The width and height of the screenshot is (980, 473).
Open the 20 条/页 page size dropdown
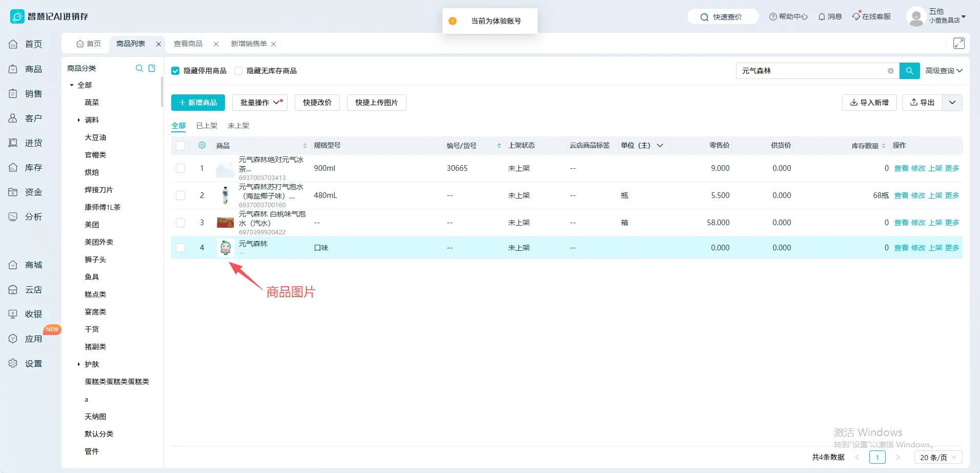(x=938, y=457)
